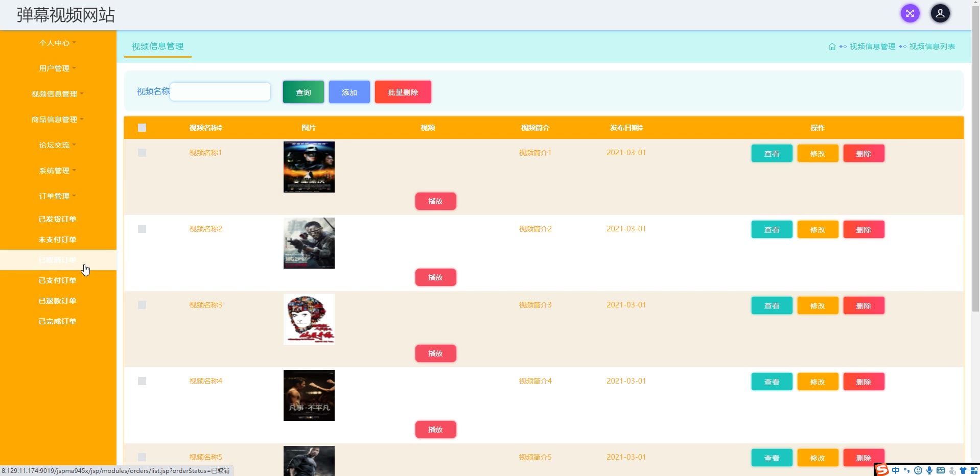Click the IME microphone voice input icon

pyautogui.click(x=929, y=470)
